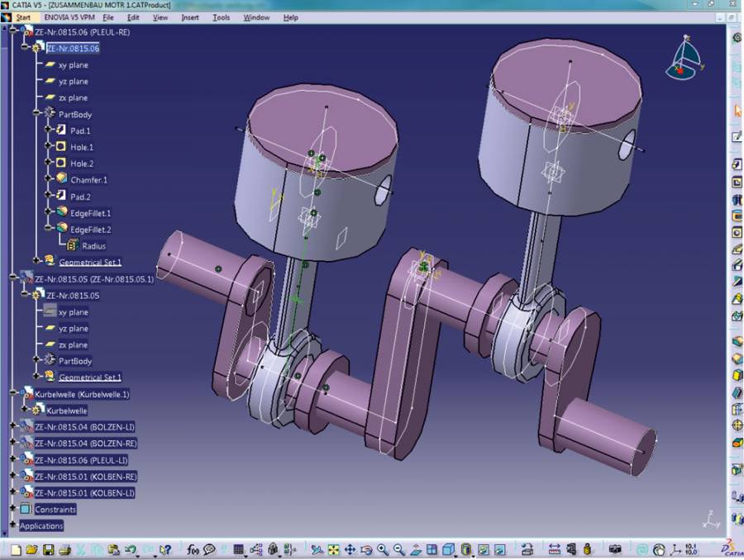Image resolution: width=744 pixels, height=560 pixels.
Task: Expand the Applications tree node
Action: (x=12, y=525)
